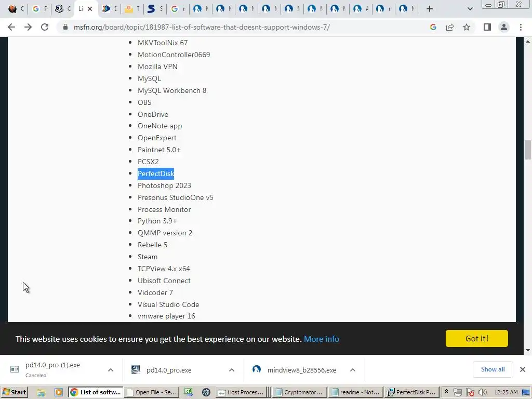Go forward to the next page
This screenshot has width=532, height=399.
28,27
